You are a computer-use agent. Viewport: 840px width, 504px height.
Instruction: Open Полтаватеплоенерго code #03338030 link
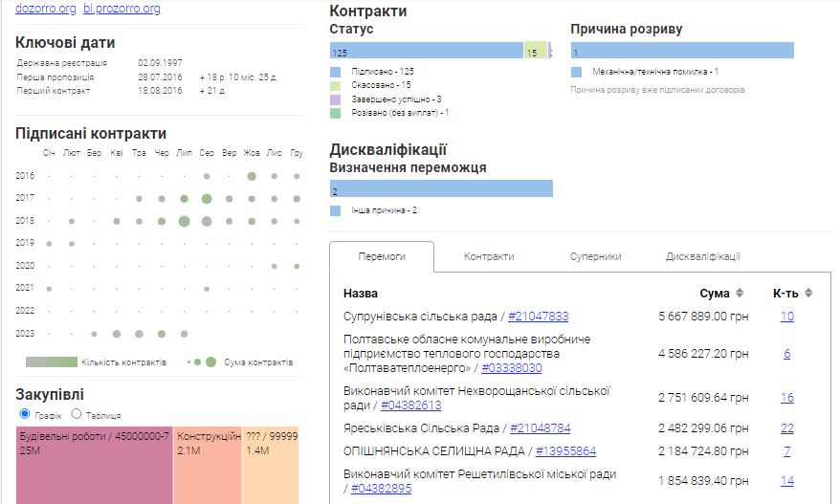pyautogui.click(x=512, y=368)
